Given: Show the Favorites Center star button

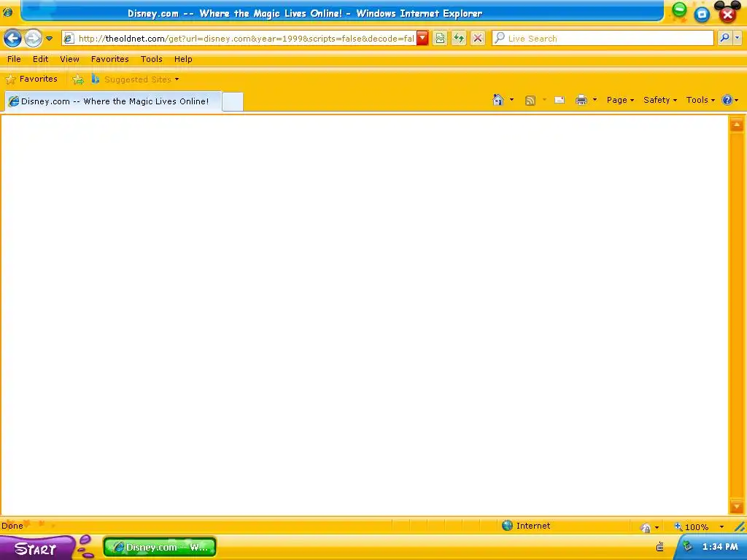Looking at the screenshot, I should (x=31, y=79).
